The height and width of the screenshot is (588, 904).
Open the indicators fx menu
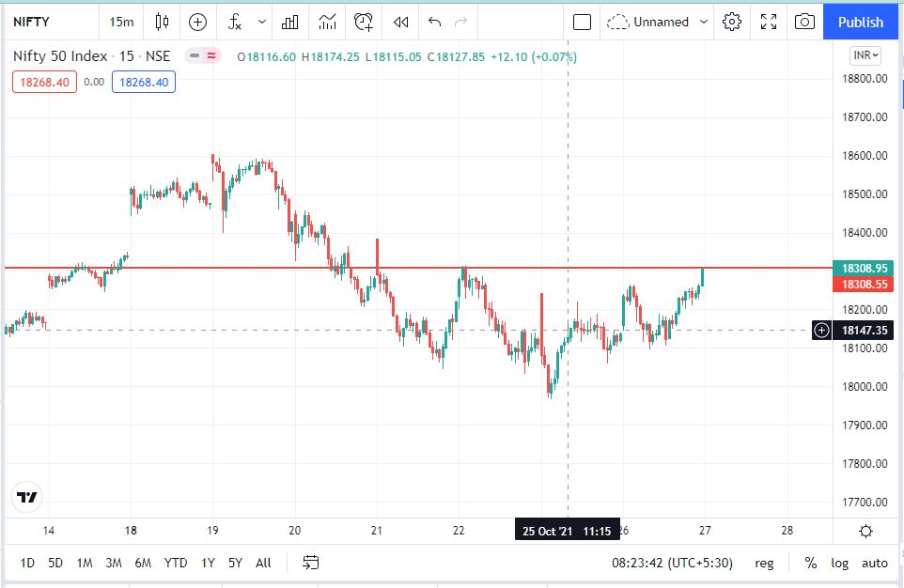[x=236, y=22]
